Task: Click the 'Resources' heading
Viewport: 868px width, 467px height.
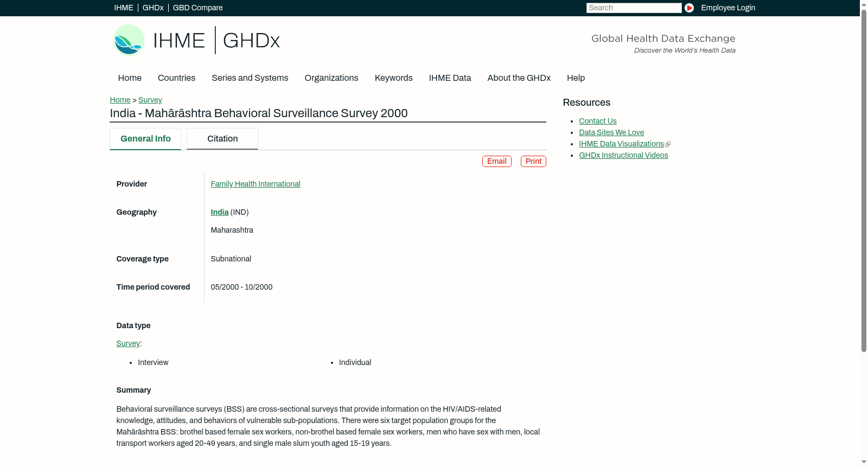Action: pyautogui.click(x=586, y=103)
